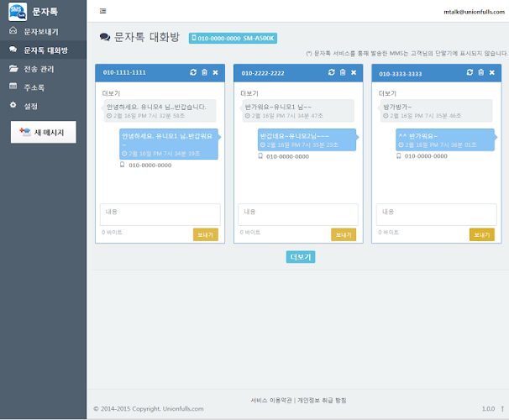Click sent bubble '반갑네요~유니모2님~~~'
Viewport: 509px width, 420px height.
tap(307, 140)
